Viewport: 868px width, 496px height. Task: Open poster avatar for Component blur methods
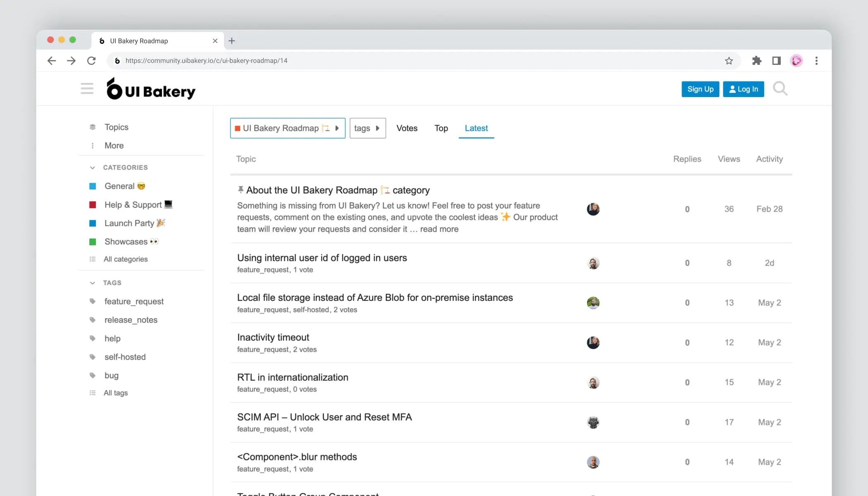(x=593, y=462)
